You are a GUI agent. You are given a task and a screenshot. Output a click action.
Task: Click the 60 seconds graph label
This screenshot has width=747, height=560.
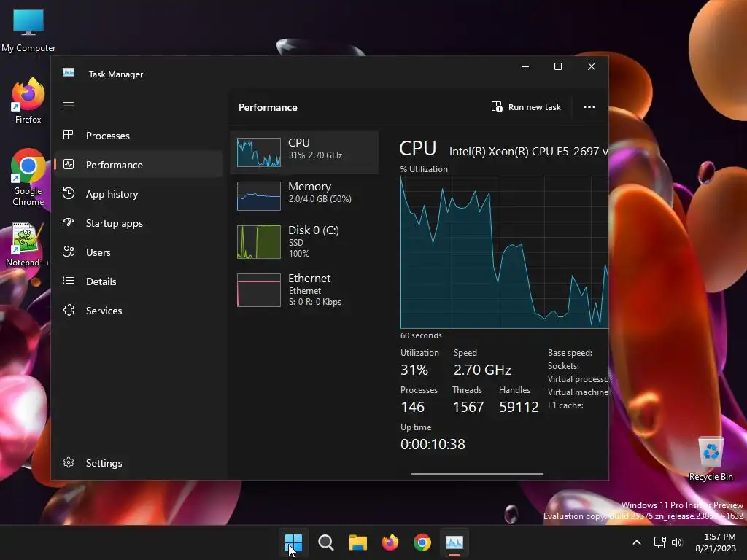(x=421, y=335)
